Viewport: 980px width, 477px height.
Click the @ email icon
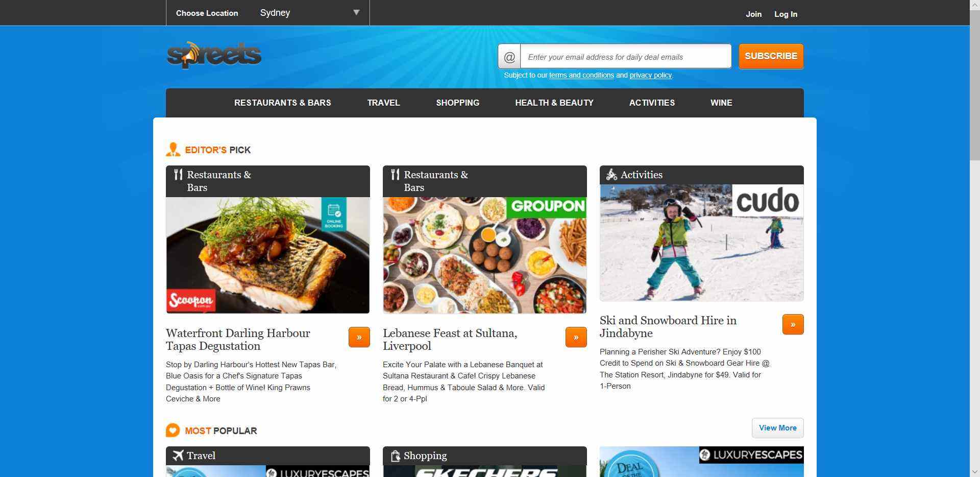point(509,57)
